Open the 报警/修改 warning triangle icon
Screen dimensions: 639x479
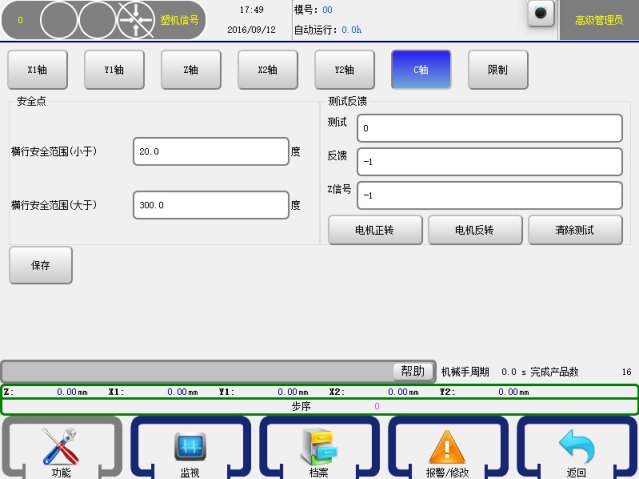pos(447,448)
